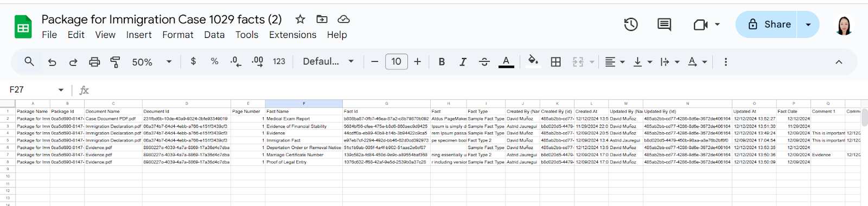Click the merge cells icon

pos(578,62)
